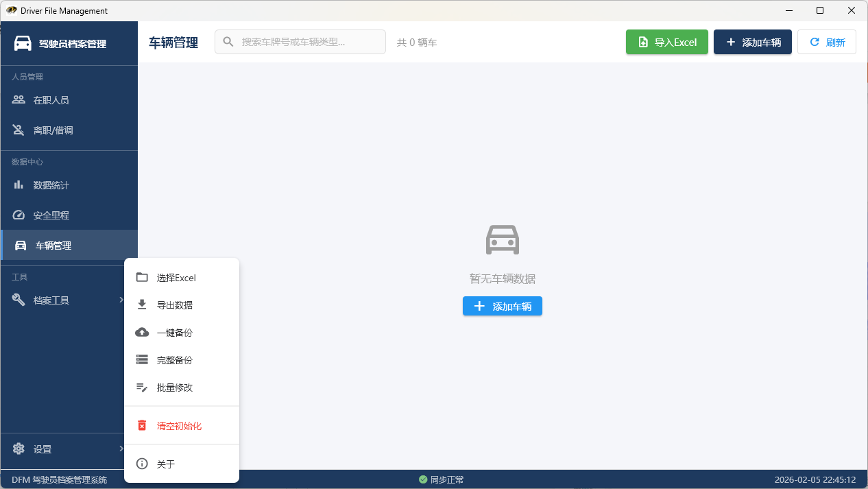Expand the 档案工具 submenu arrow

pos(121,300)
